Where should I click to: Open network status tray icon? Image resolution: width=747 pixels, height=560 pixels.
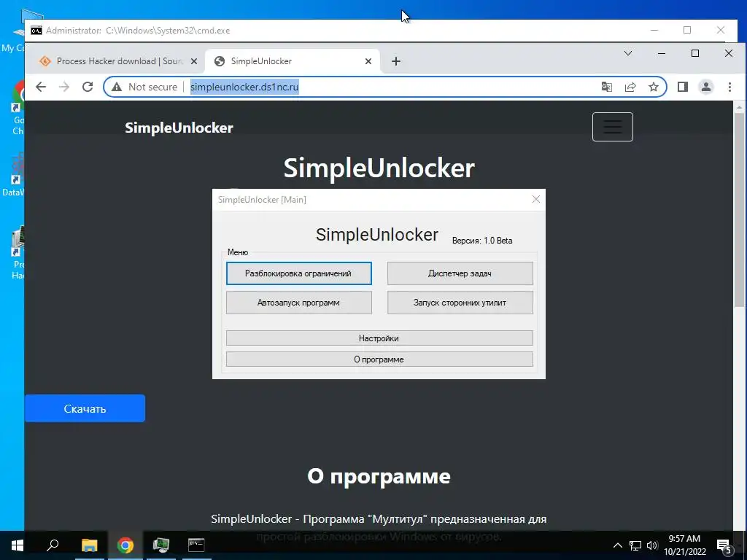pyautogui.click(x=635, y=545)
